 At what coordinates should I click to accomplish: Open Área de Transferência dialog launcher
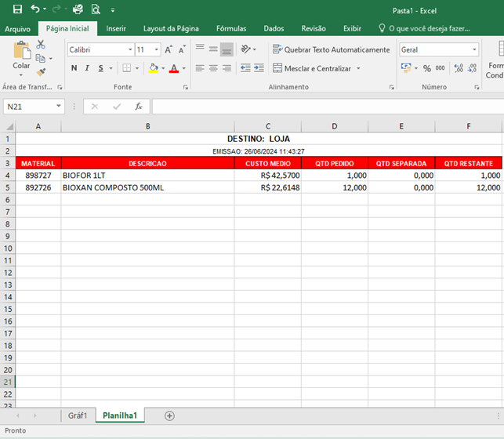60,87
